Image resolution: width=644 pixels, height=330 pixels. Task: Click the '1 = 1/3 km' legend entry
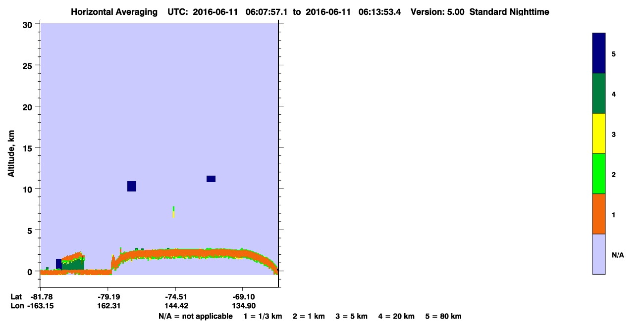click(263, 316)
